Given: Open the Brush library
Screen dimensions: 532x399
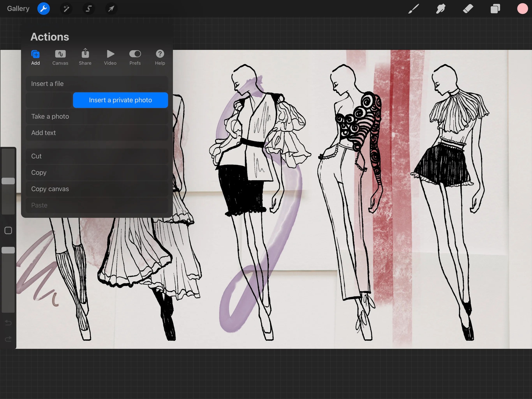Looking at the screenshot, I should click(413, 9).
